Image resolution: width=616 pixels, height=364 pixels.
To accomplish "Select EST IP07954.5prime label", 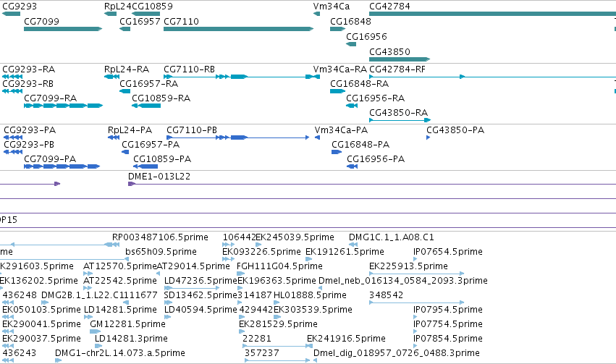I will pyautogui.click(x=448, y=310).
